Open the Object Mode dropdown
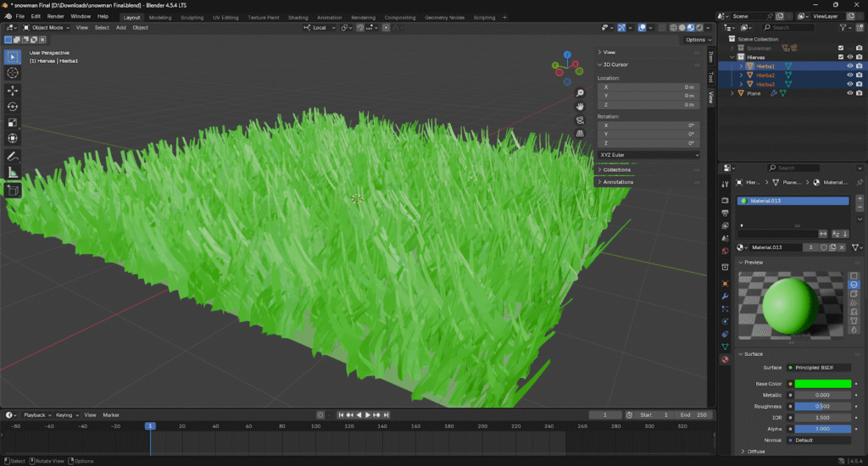This screenshot has height=466, width=868. coord(47,27)
